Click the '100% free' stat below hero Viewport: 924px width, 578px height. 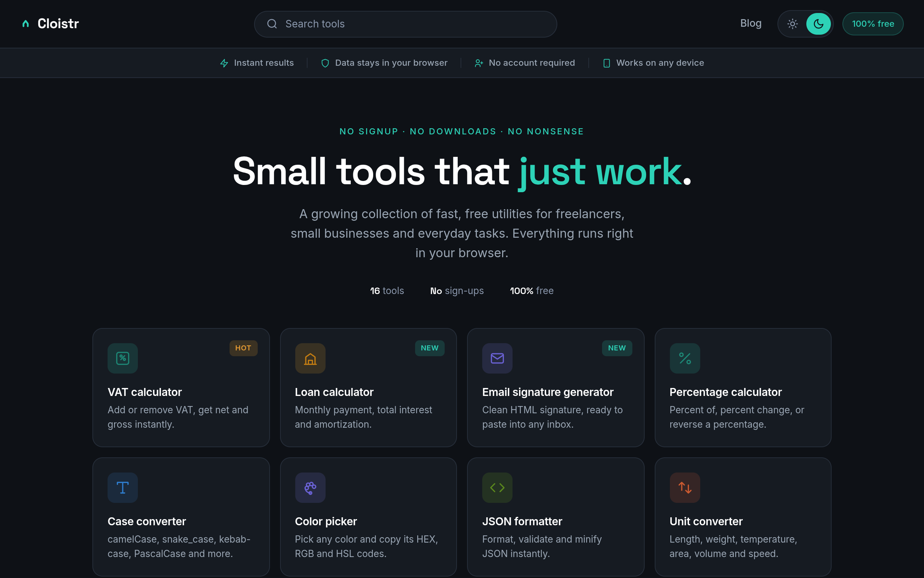(x=532, y=290)
